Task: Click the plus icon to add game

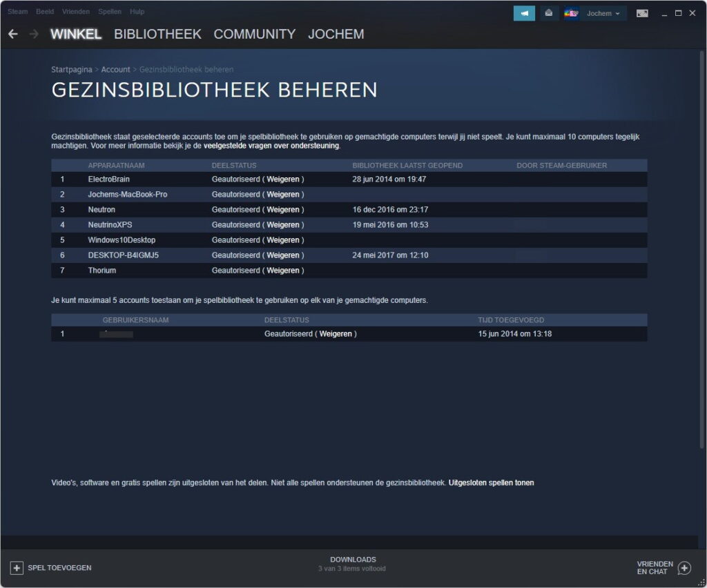Action: (x=17, y=568)
